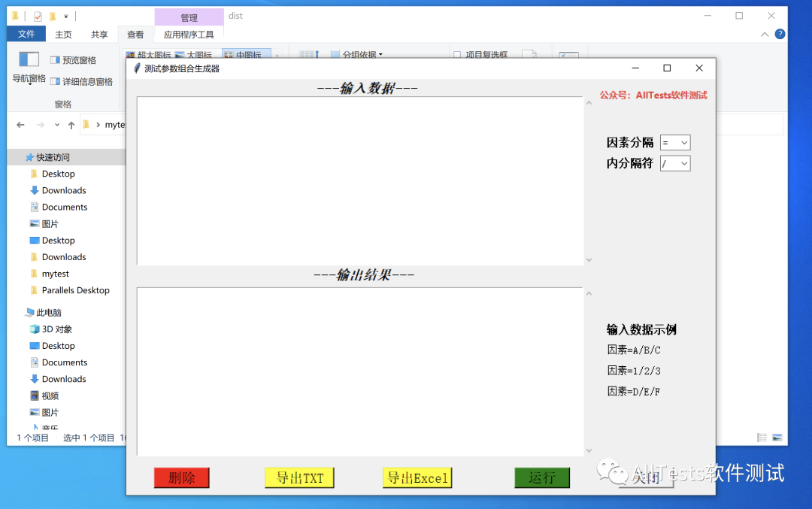Switch to the 共享 ribbon tab
Image resolution: width=812 pixels, height=509 pixels.
coord(99,35)
